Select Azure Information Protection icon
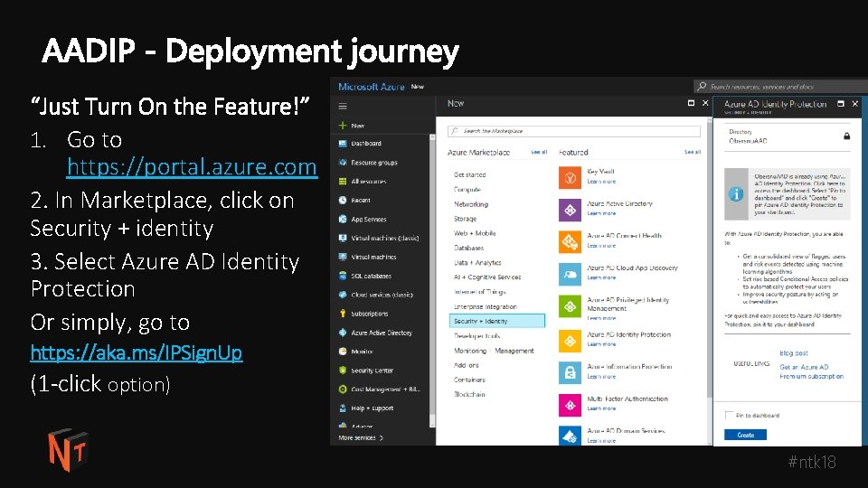 click(x=570, y=373)
